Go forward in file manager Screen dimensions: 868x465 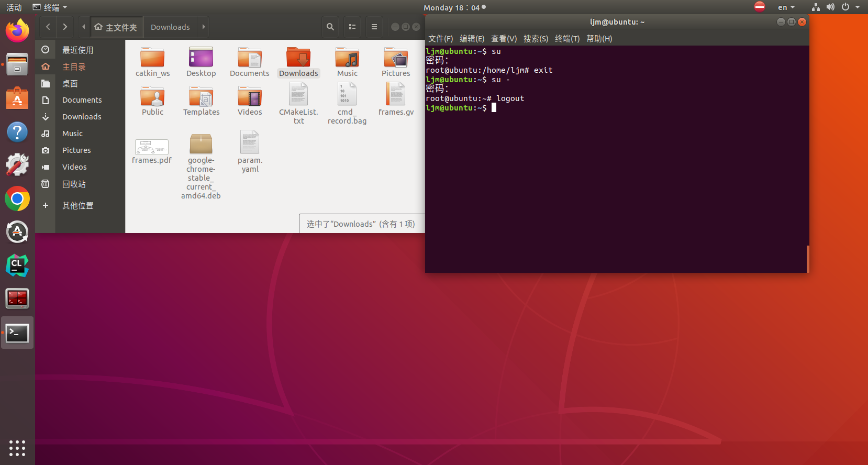65,27
